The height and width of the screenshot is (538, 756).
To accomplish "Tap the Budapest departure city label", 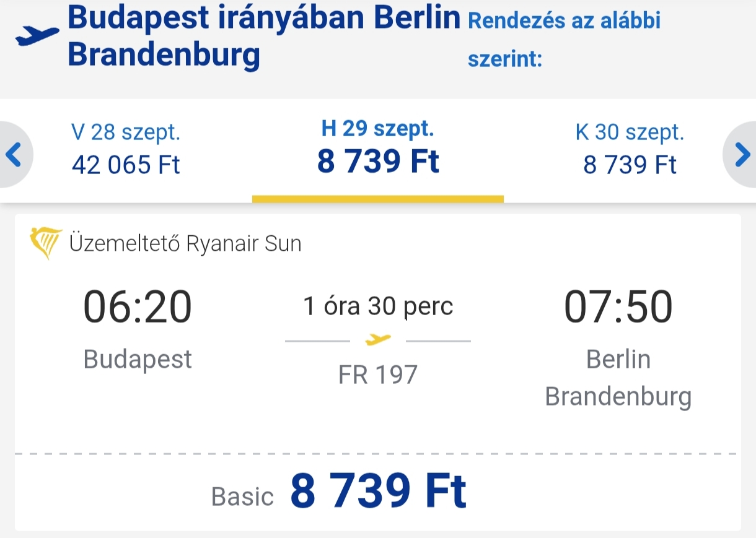I will coord(138,360).
